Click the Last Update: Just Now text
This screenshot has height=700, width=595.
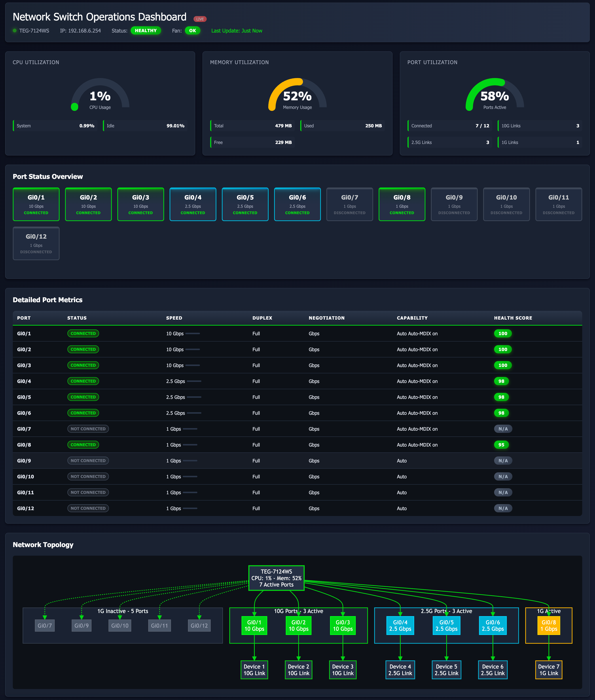(236, 31)
